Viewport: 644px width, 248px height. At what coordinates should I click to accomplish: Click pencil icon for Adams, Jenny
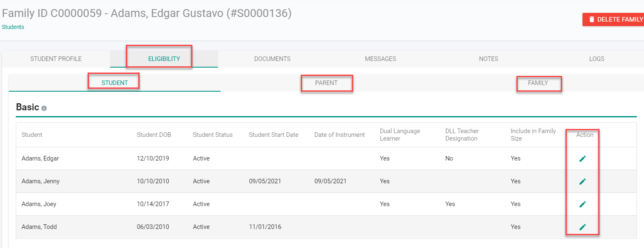[x=583, y=181]
